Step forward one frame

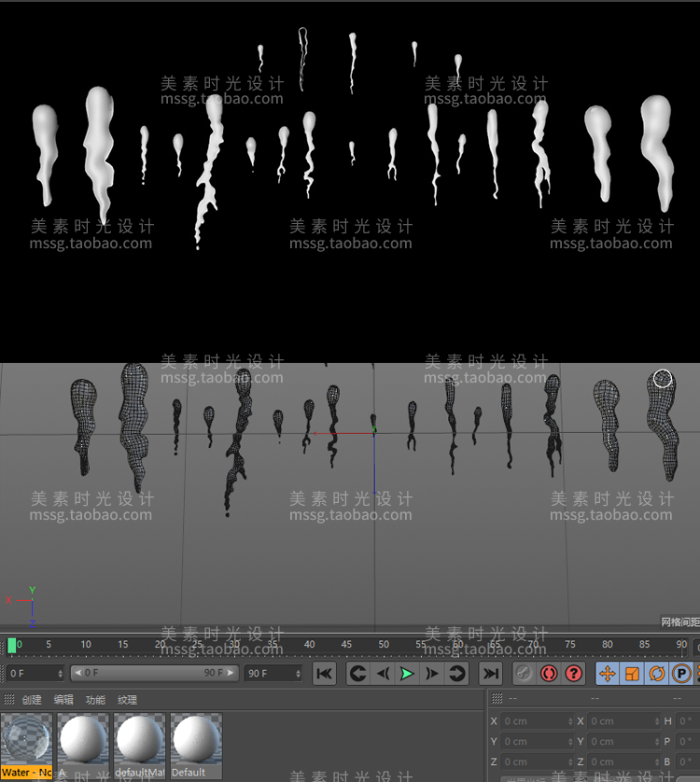tap(431, 674)
